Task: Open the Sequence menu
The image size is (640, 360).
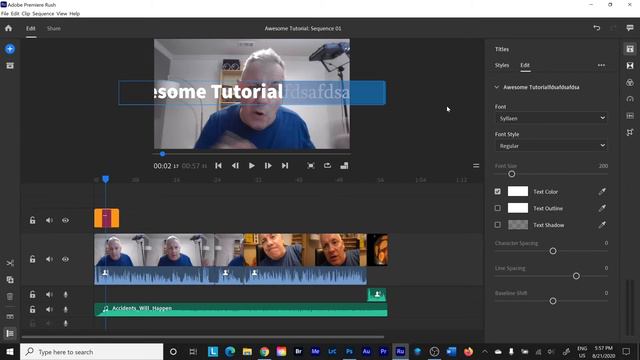Action: click(43, 13)
